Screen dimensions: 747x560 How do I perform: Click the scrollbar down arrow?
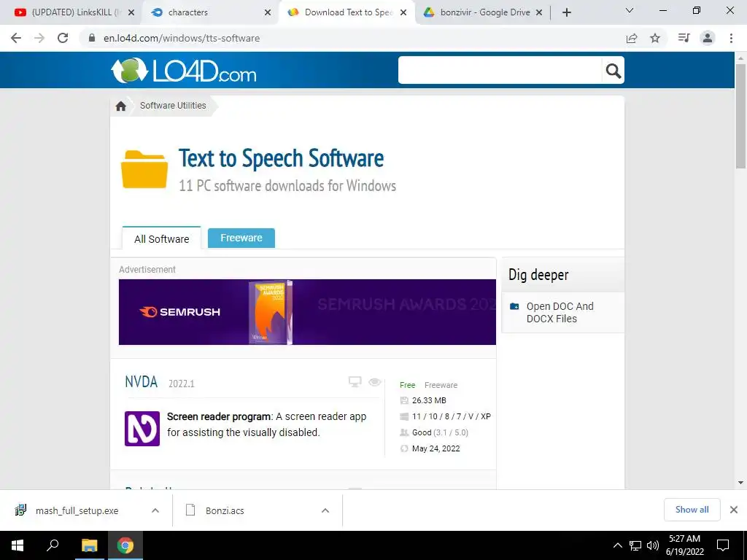click(x=741, y=483)
